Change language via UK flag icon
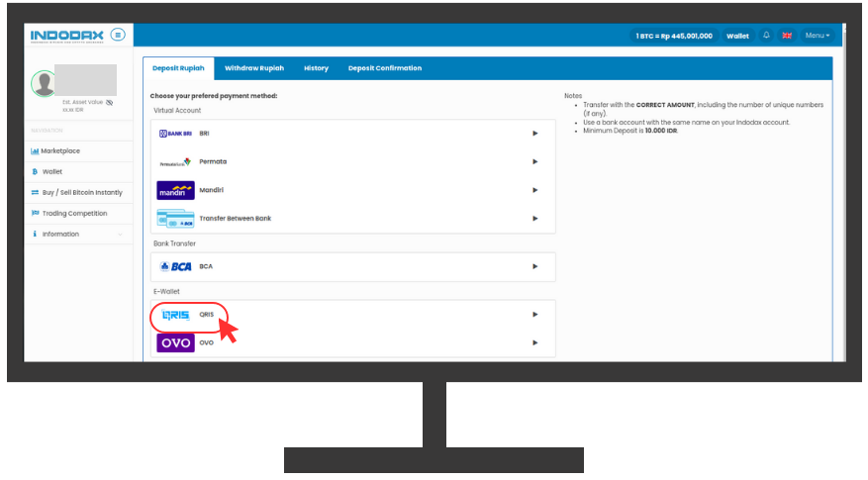868x480 pixels. pos(787,36)
